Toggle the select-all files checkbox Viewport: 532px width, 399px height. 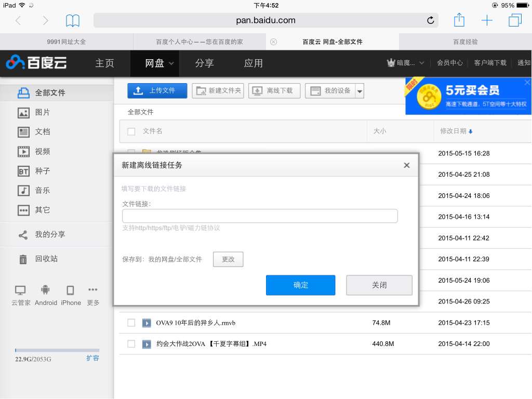[131, 131]
